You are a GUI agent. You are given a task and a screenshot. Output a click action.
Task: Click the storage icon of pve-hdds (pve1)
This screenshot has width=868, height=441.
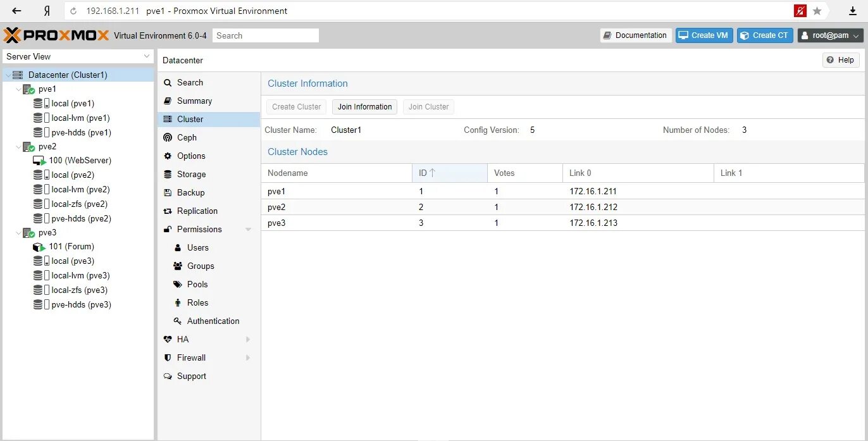41,132
